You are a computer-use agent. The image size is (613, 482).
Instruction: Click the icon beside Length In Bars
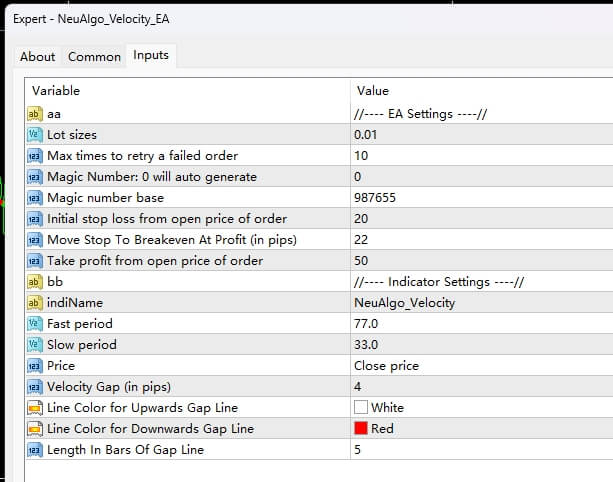tap(35, 449)
